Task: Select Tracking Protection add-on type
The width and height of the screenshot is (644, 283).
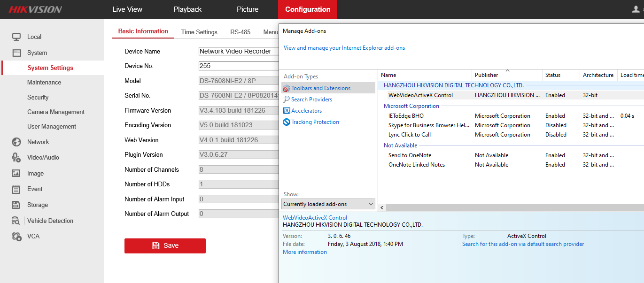Action: point(315,122)
